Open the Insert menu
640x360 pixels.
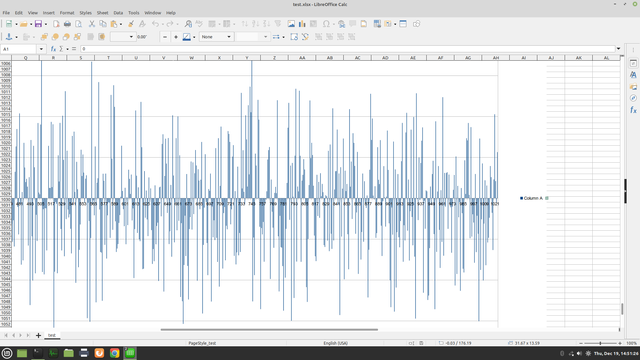pos(49,13)
